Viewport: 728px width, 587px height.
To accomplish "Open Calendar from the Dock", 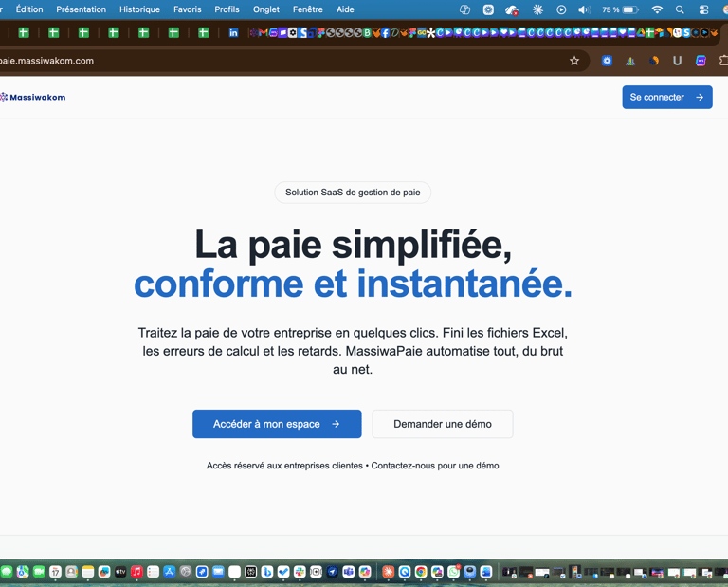I will coord(55,572).
